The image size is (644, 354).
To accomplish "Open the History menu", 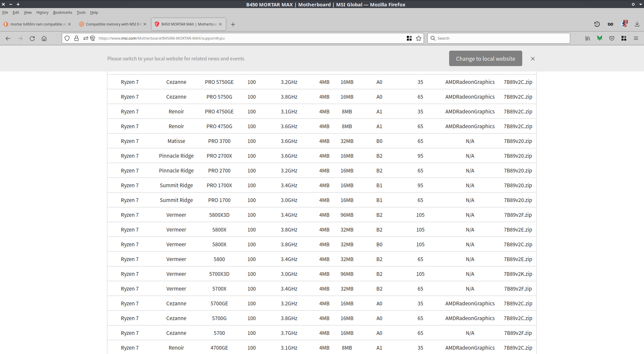I will 42,12.
